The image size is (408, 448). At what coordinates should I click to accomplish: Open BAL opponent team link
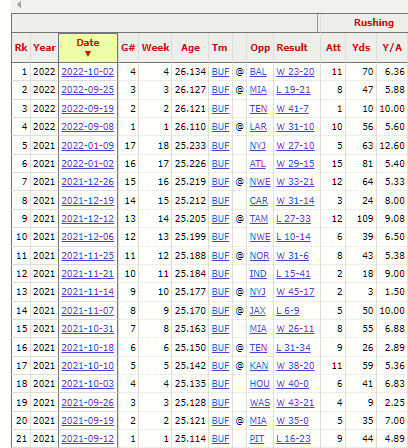tap(258, 72)
